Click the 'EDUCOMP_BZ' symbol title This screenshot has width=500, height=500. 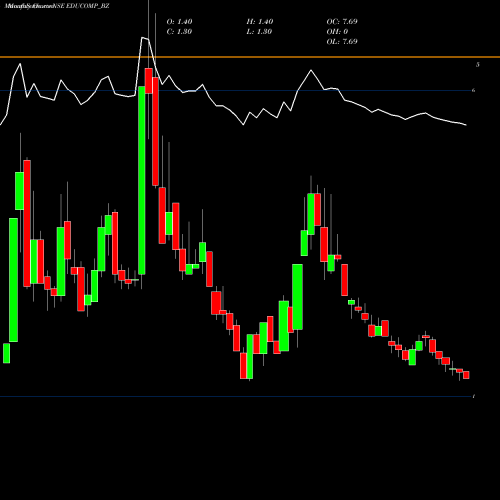click(x=88, y=6)
